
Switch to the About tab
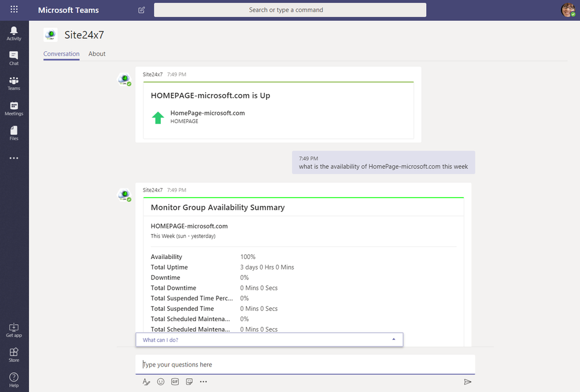[x=97, y=53]
